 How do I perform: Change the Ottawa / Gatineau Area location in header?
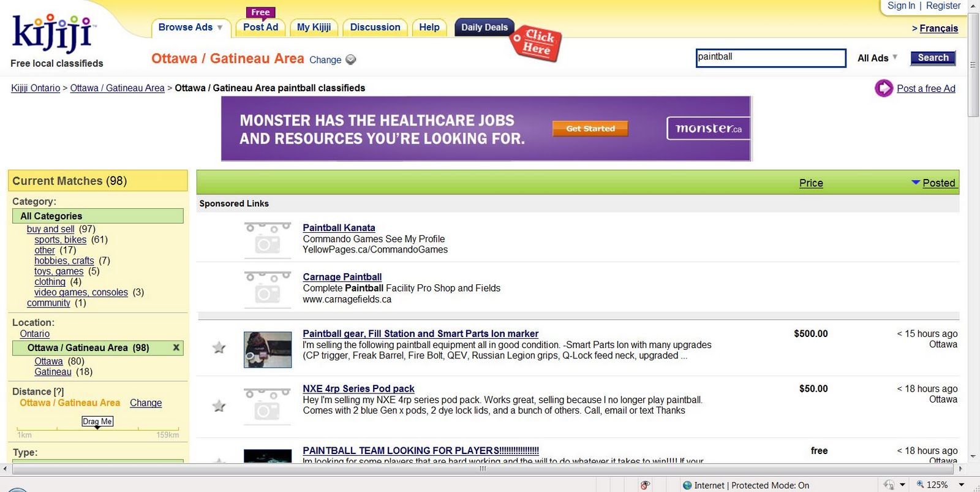click(x=325, y=60)
